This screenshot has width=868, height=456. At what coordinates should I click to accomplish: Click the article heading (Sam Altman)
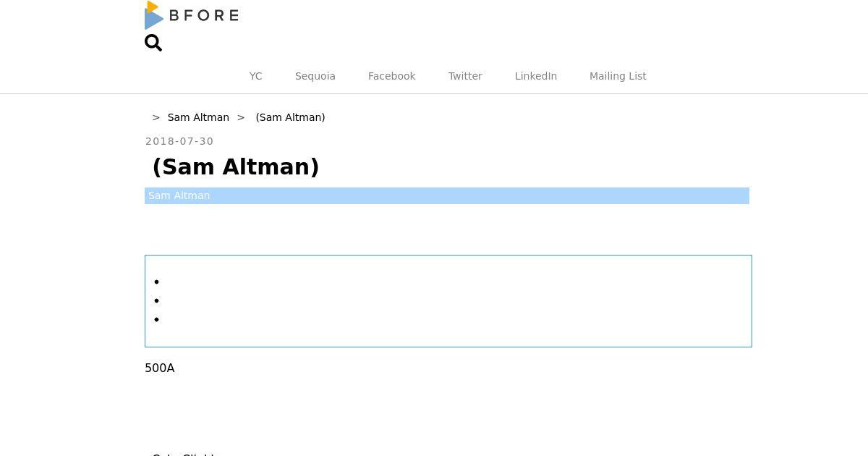[x=235, y=167]
